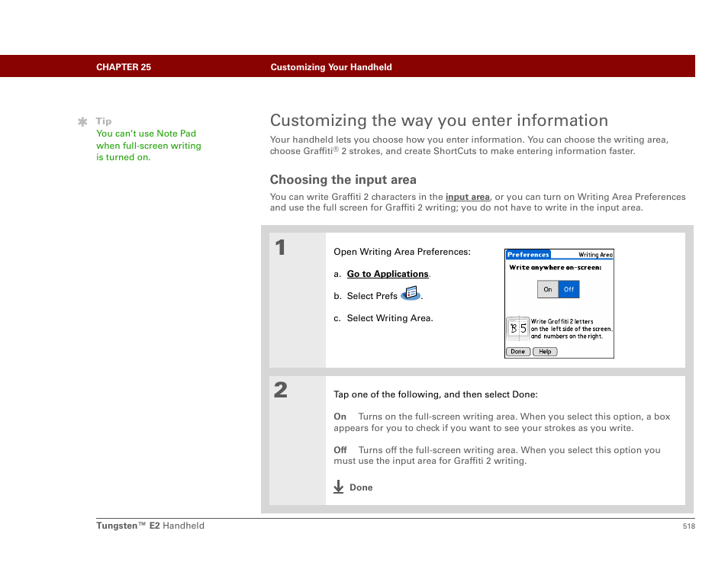Click the Graffiti B 5 illustration
This screenshot has width=728, height=563.
coord(517,328)
